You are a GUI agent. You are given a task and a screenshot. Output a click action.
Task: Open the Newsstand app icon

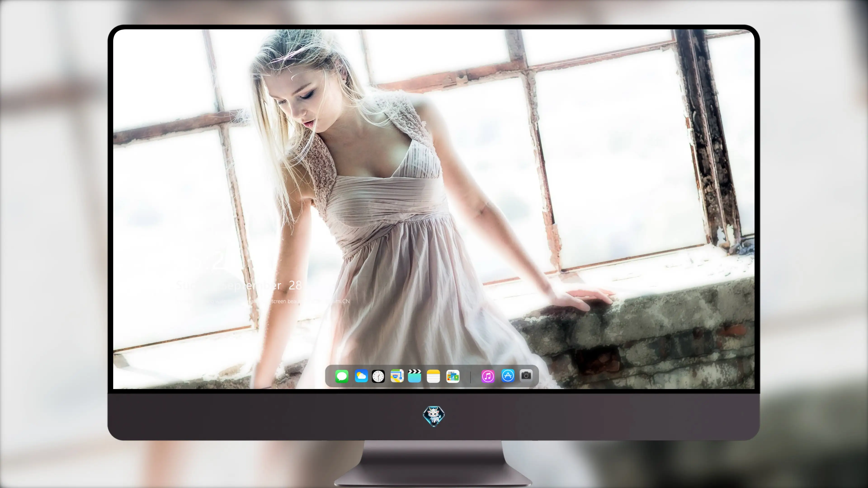tap(453, 377)
